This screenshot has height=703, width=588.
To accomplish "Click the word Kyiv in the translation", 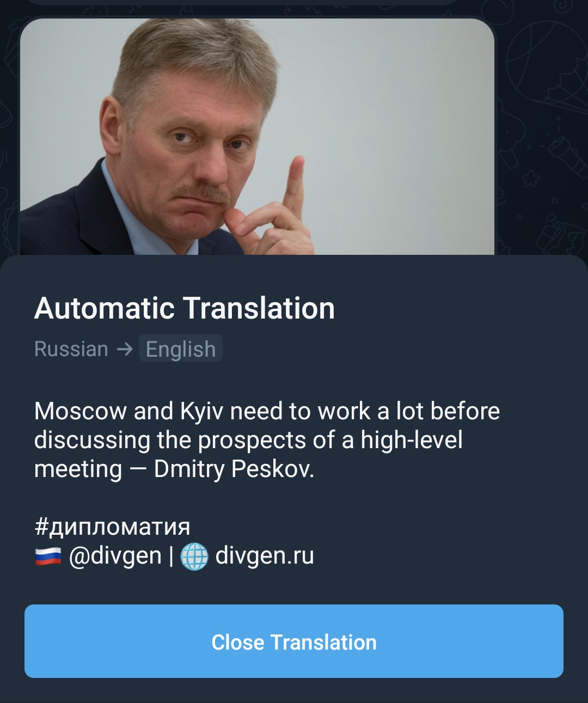I will click(201, 411).
